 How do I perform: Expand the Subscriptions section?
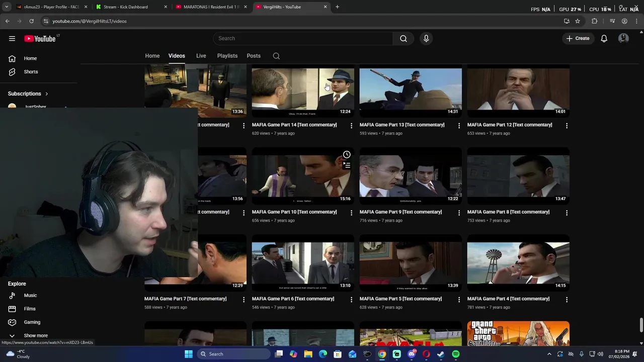tap(28, 94)
